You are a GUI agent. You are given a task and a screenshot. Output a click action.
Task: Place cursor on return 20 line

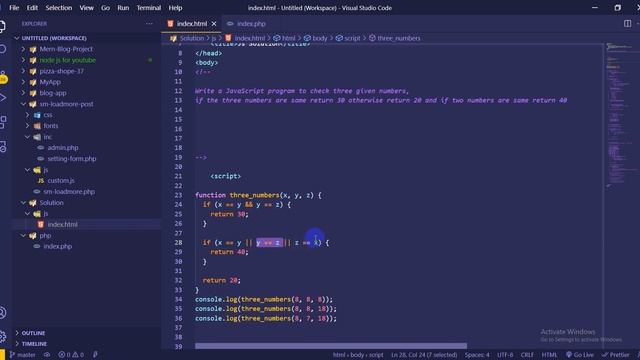[x=221, y=280]
